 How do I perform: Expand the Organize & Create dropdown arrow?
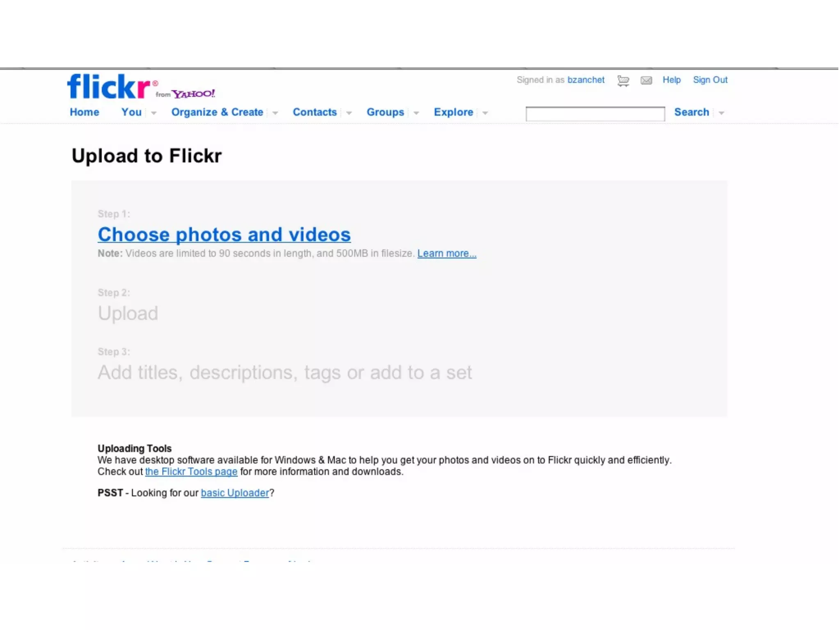coord(275,113)
